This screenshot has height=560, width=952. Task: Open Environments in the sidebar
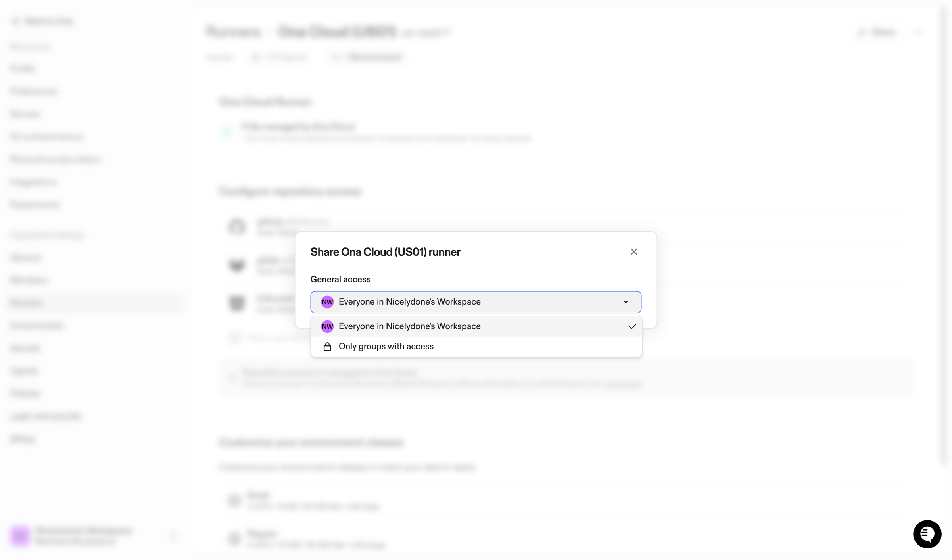tap(36, 326)
